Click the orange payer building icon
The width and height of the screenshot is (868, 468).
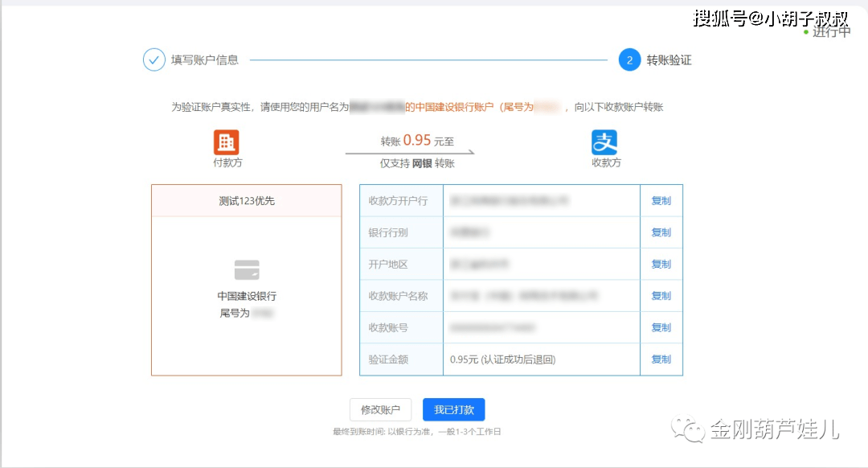pyautogui.click(x=226, y=142)
